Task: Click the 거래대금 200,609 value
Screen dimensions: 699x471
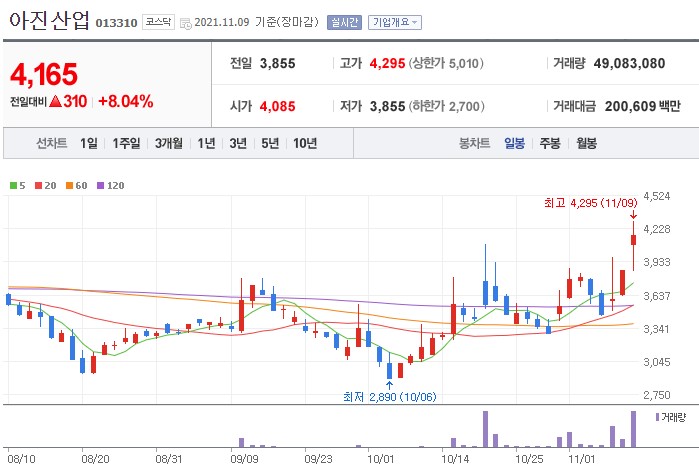Action: (x=630, y=106)
